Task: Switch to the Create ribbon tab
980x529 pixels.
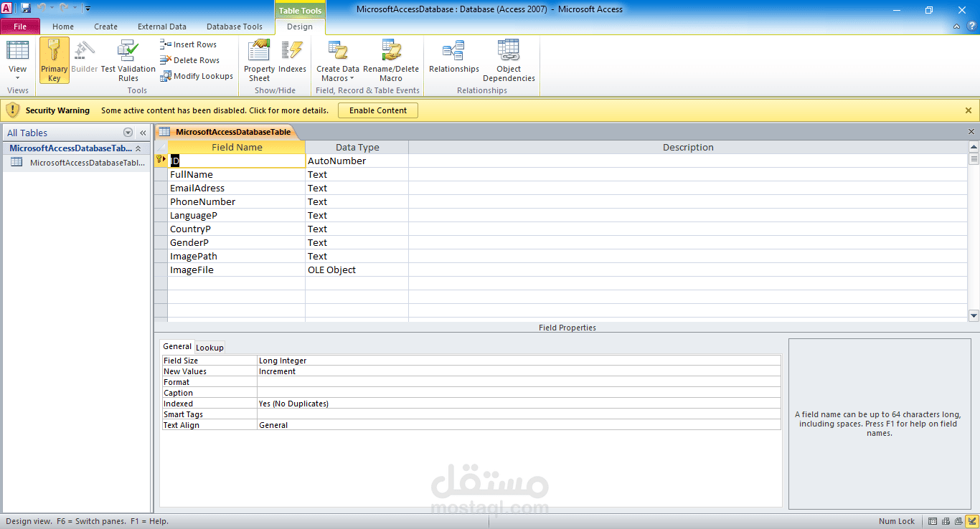Action: click(x=105, y=27)
